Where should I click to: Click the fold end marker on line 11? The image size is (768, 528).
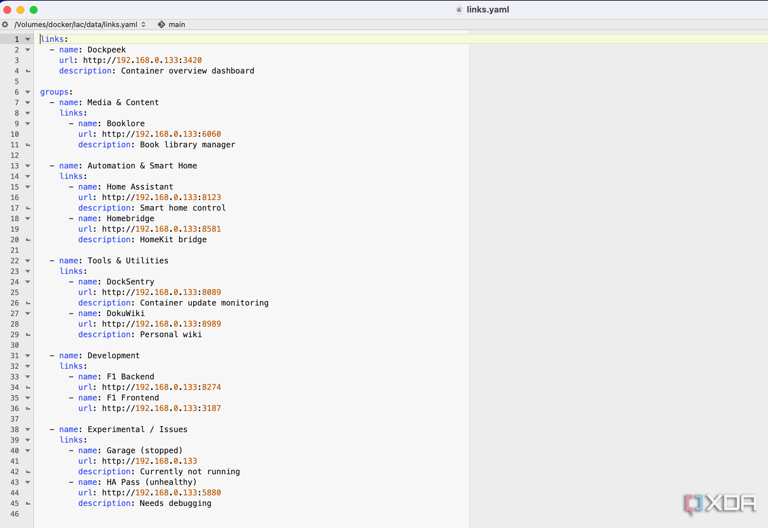[28, 145]
